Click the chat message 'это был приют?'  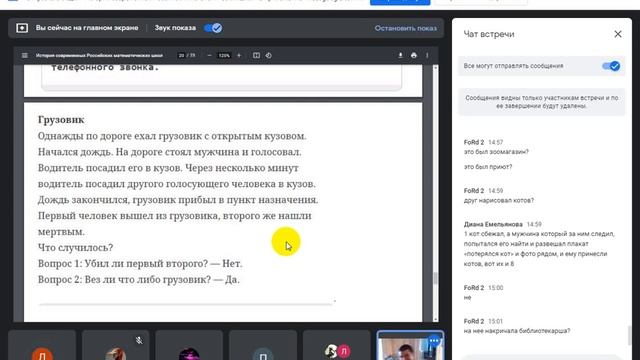coord(488,167)
